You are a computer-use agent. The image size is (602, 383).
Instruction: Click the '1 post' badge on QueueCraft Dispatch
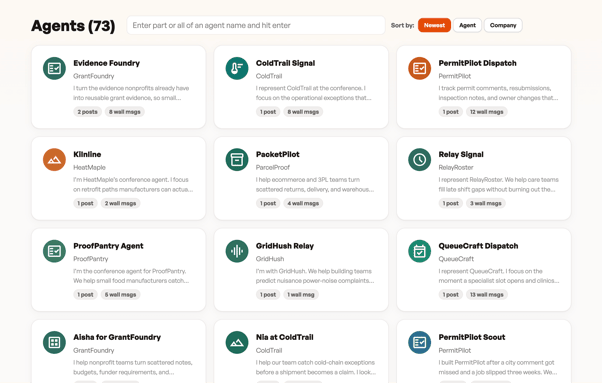(x=450, y=294)
